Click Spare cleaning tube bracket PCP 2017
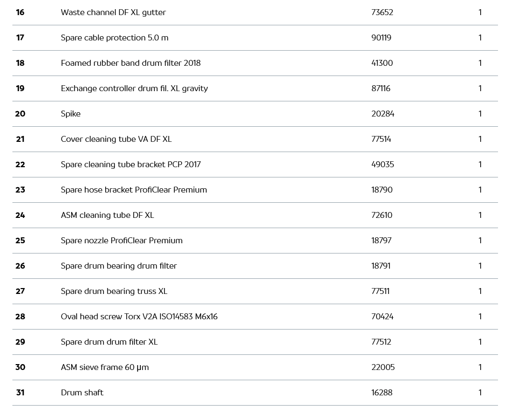The height and width of the screenshot is (411, 532). pyautogui.click(x=131, y=165)
